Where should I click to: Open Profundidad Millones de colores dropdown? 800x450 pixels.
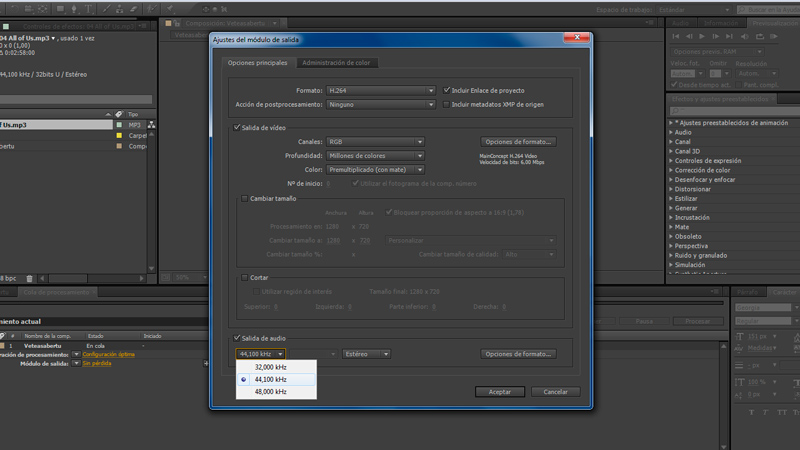click(376, 156)
